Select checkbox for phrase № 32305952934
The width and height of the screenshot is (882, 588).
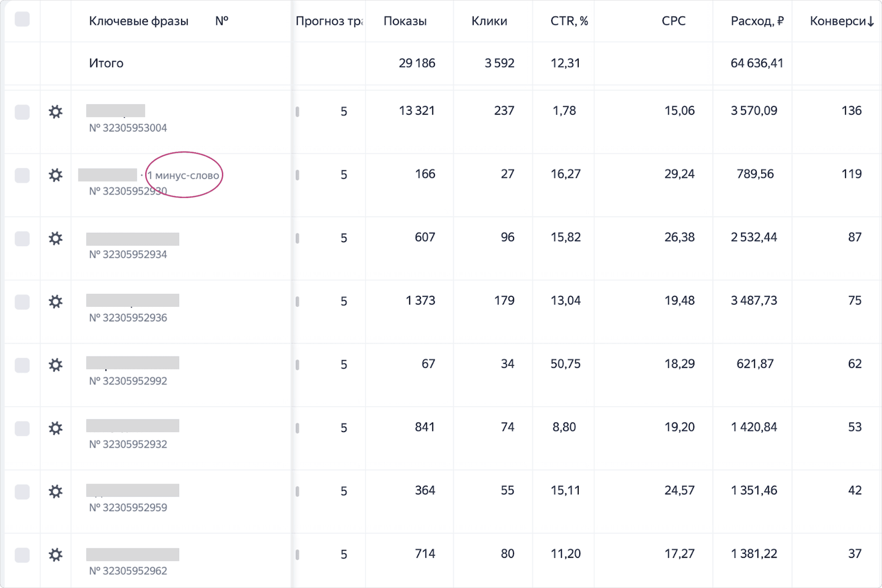click(22, 239)
